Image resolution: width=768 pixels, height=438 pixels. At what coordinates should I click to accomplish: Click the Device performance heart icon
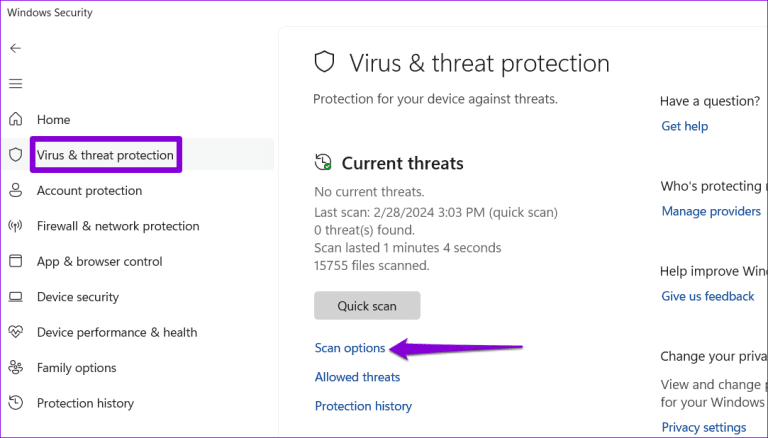pos(16,332)
